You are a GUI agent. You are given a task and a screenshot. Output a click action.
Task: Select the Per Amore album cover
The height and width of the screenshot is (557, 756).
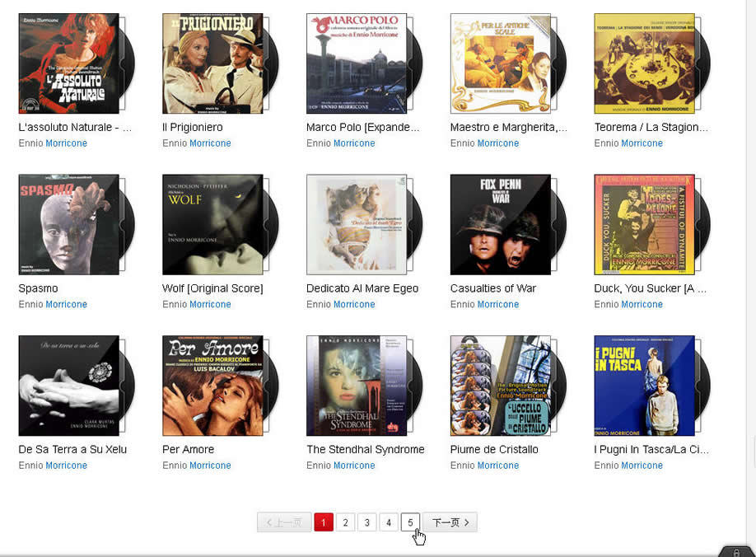(x=212, y=386)
